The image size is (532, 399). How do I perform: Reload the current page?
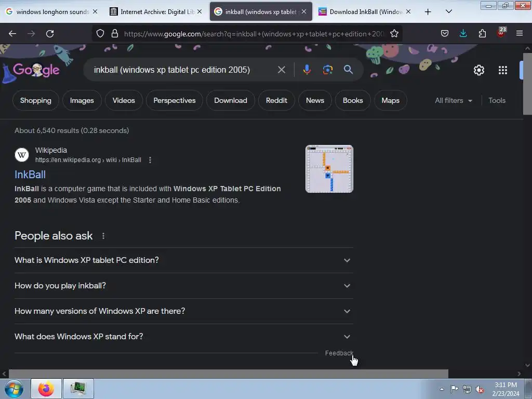click(x=50, y=34)
